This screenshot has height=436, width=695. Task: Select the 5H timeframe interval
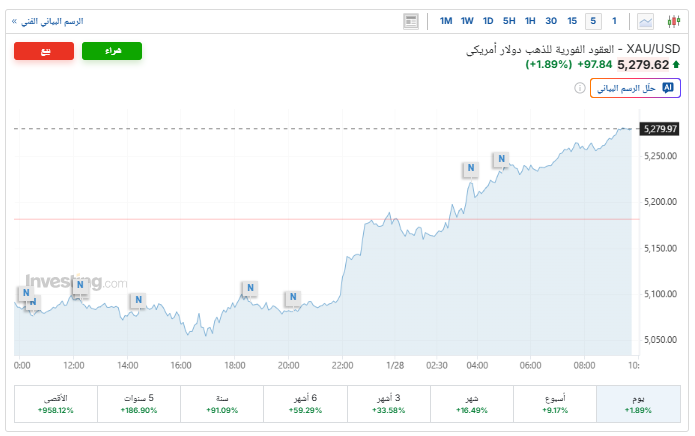(x=509, y=21)
